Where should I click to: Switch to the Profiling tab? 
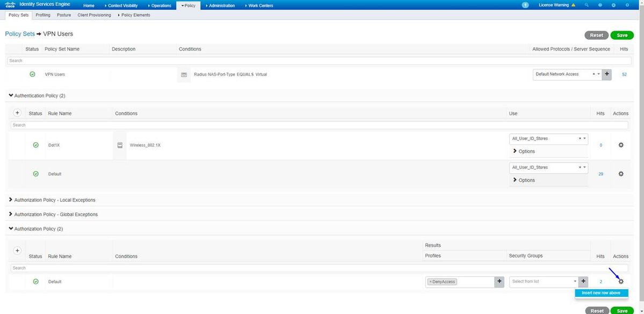coord(43,15)
